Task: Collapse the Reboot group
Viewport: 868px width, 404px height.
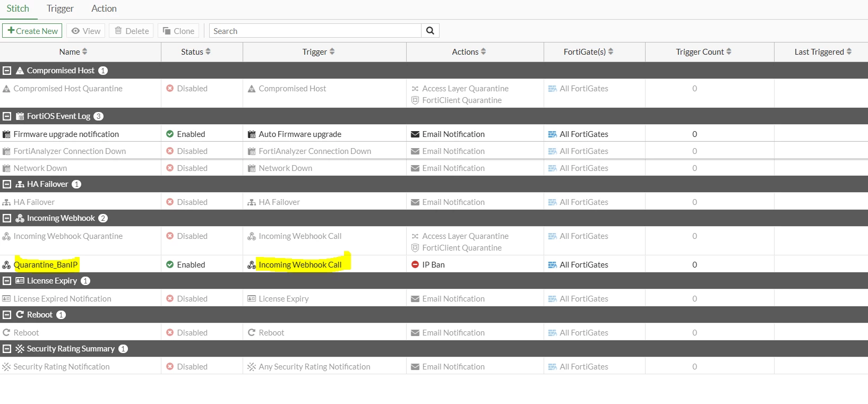Action: tap(7, 315)
